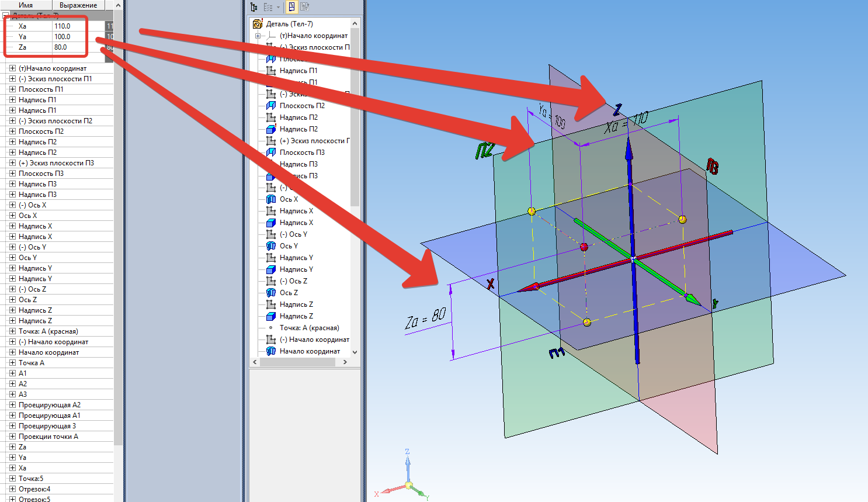Viewport: 868px width, 502px height.
Task: Click the Ось X axis icon in the model tree
Action: pos(271,199)
